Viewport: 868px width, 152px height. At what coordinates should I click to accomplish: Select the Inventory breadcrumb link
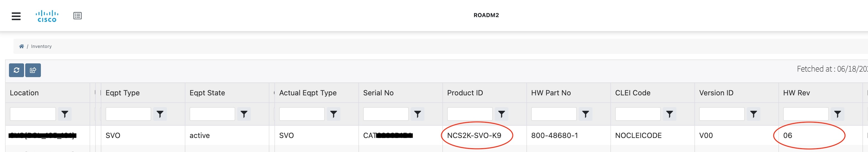pos(41,46)
